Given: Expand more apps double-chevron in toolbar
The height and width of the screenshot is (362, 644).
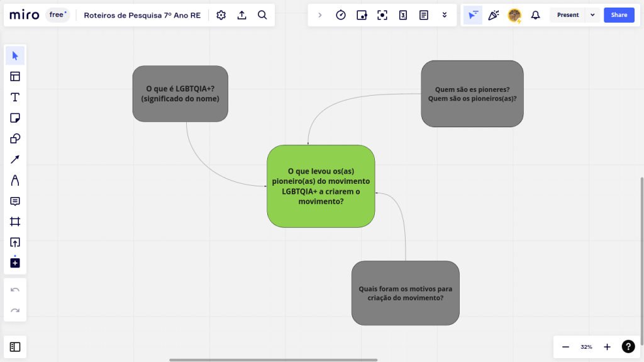Looking at the screenshot, I should point(445,15).
